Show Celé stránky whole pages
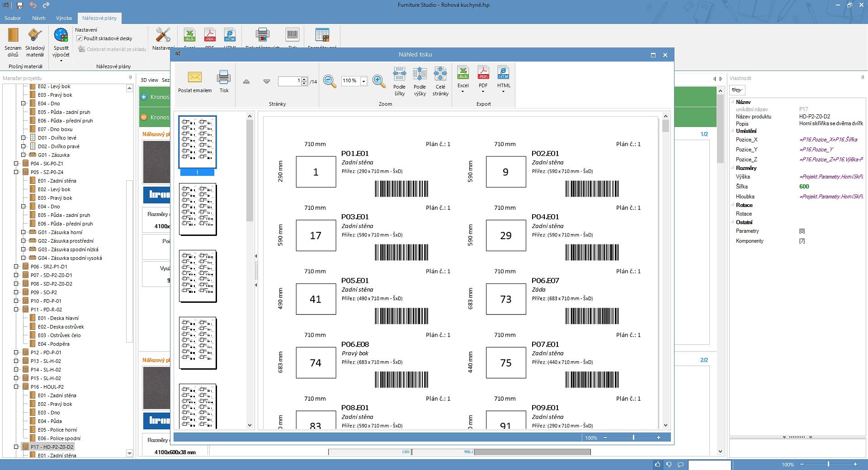The width and height of the screenshot is (868, 470). coord(440,81)
